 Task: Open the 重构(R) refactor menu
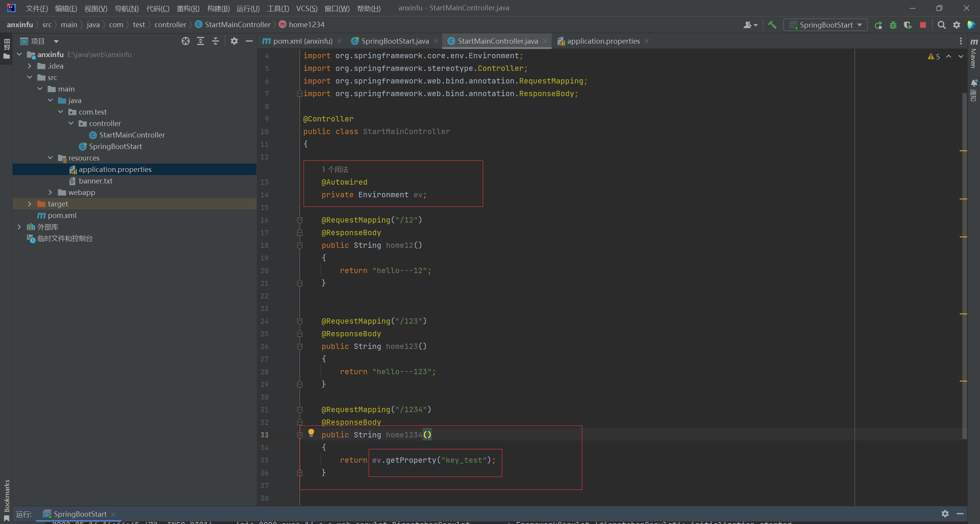click(188, 8)
